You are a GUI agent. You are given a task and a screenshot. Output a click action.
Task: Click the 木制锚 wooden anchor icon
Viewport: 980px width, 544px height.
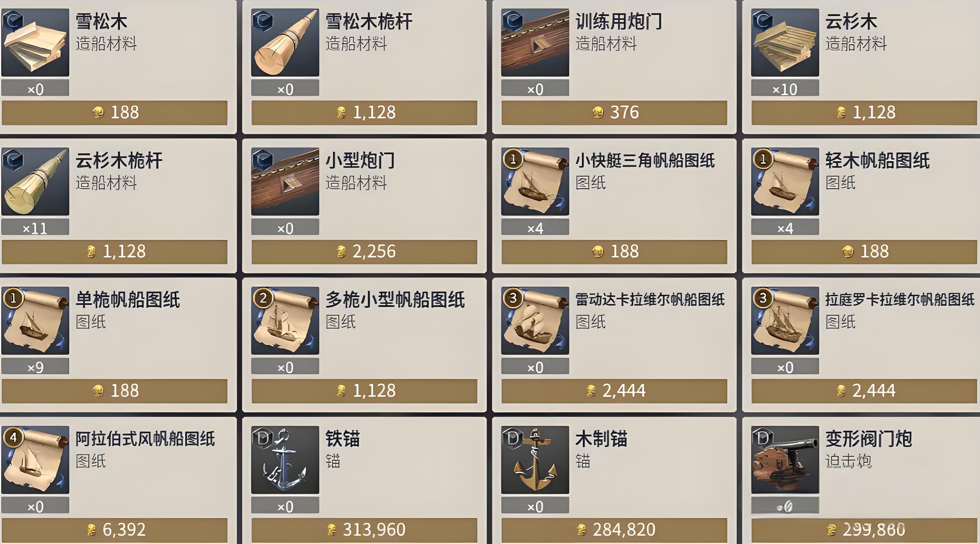click(535, 460)
